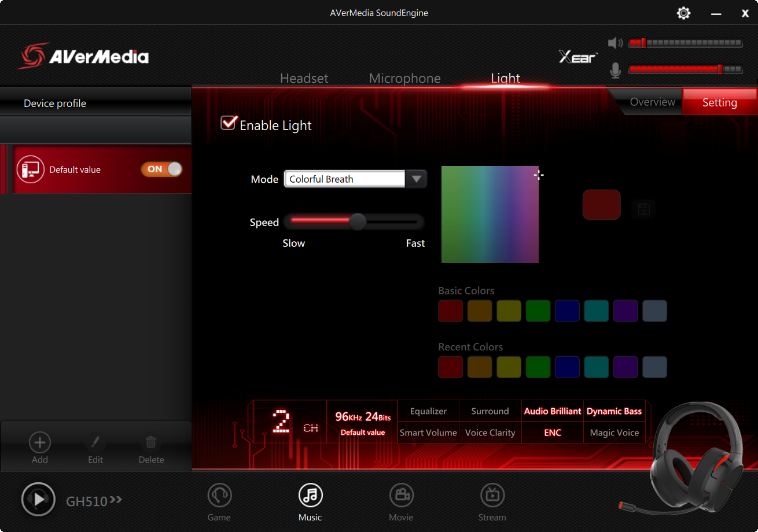Click the Equalizer status button

pyautogui.click(x=428, y=411)
